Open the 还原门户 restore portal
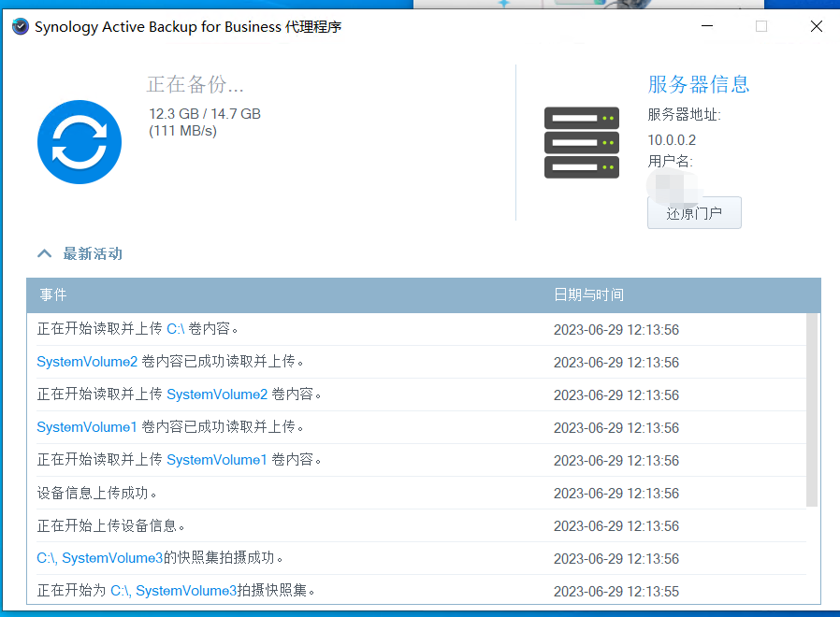This screenshot has width=840, height=617. click(694, 212)
